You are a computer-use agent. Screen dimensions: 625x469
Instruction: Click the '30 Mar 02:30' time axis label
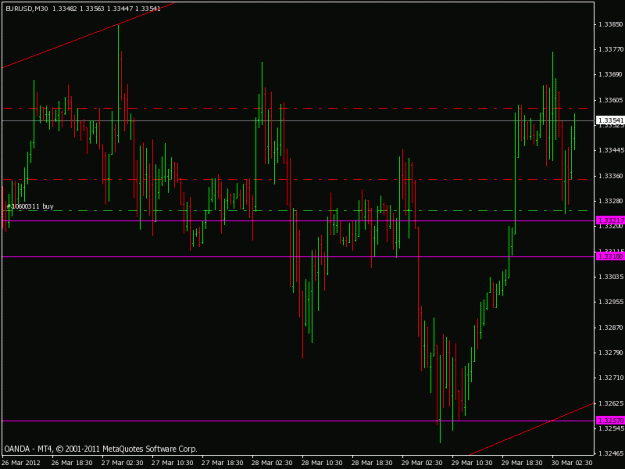(572, 463)
